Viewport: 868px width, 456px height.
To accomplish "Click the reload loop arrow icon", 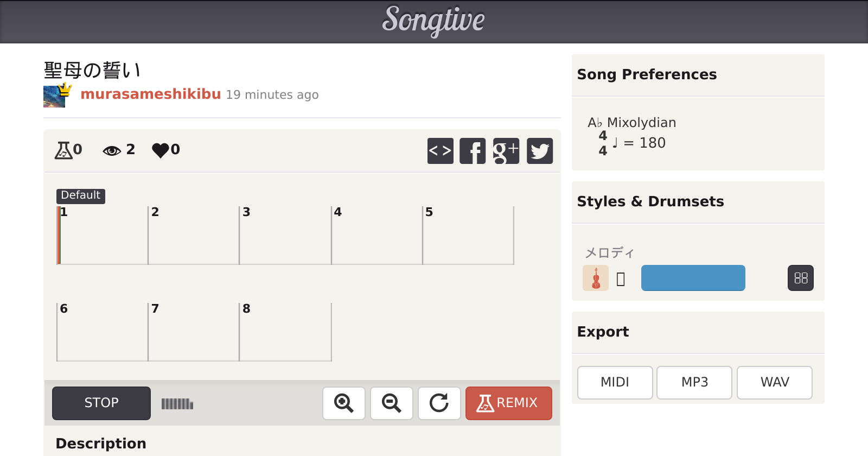I will (439, 403).
